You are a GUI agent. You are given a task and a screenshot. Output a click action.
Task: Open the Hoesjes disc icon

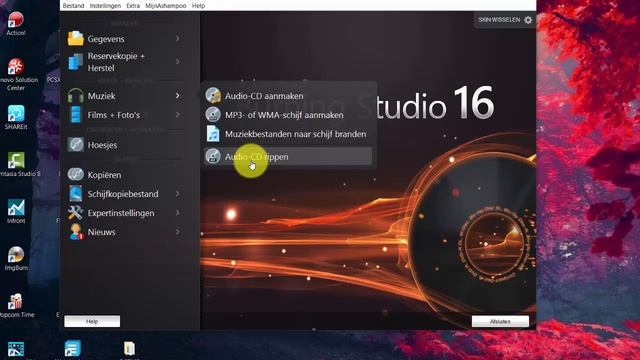76,144
